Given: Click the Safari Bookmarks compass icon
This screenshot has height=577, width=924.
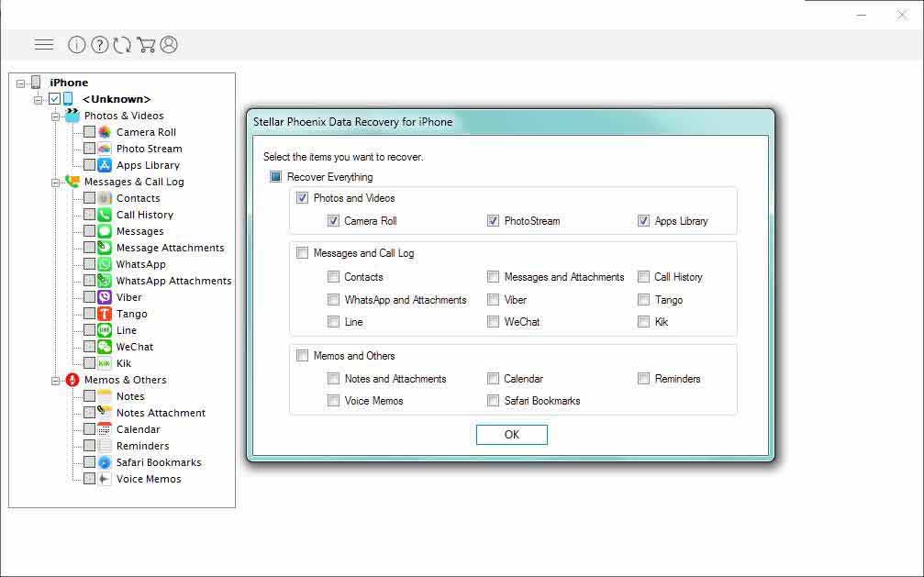Looking at the screenshot, I should click(105, 462).
